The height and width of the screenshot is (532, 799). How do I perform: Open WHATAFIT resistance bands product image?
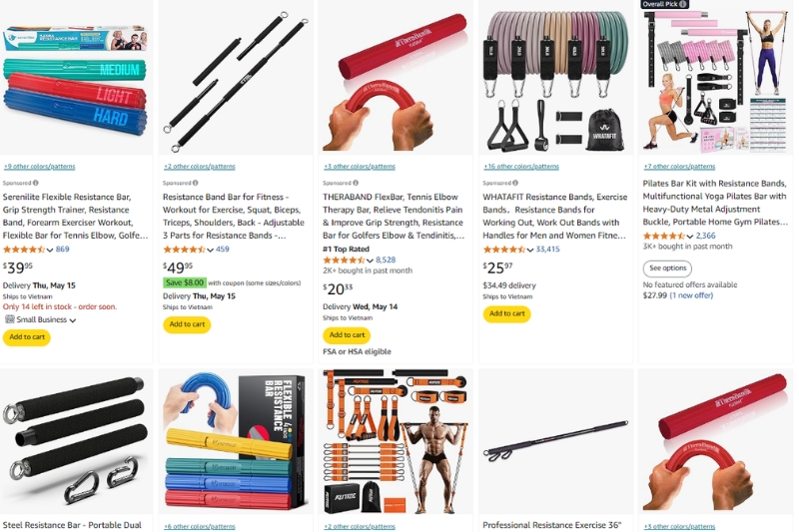click(x=556, y=79)
